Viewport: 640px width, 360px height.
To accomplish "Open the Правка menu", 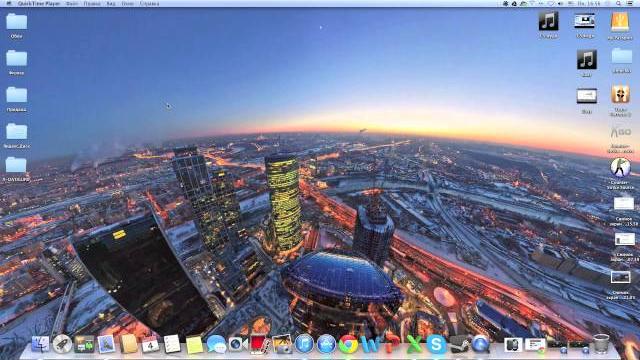I will click(x=92, y=3).
